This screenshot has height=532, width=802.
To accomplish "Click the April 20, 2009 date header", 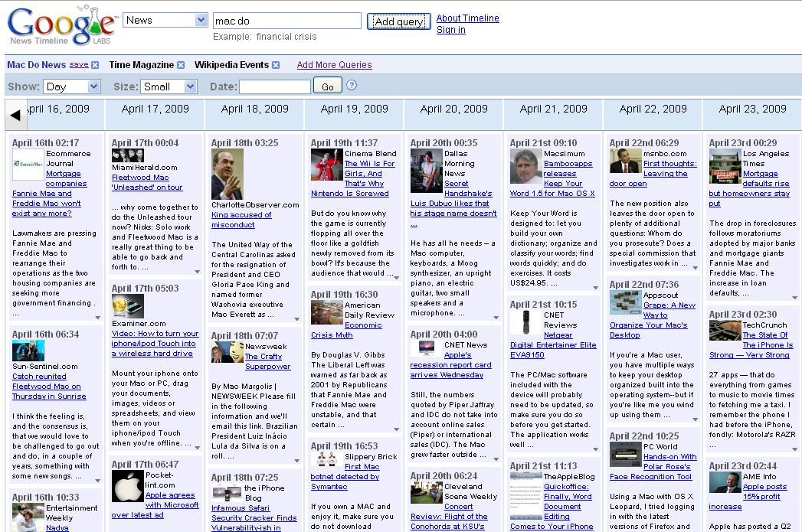I will point(453,109).
